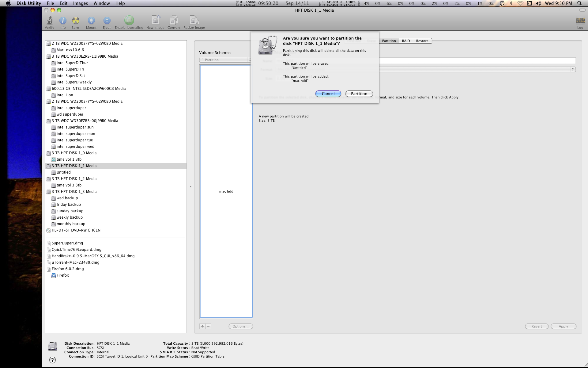This screenshot has height=368, width=588.
Task: Click the Wi-Fi menu bar icon
Action: [x=520, y=3]
